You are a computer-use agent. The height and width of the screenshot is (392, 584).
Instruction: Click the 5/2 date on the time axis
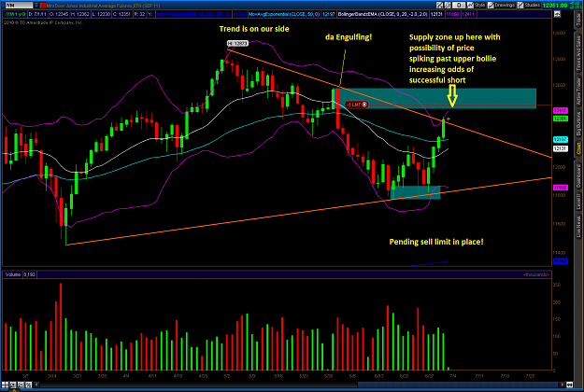(227, 376)
